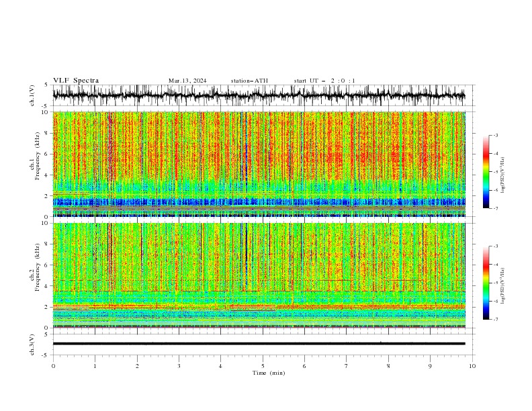Click the flat ch.3 voltage trace
This screenshot has width=532, height=411.
(x=259, y=344)
